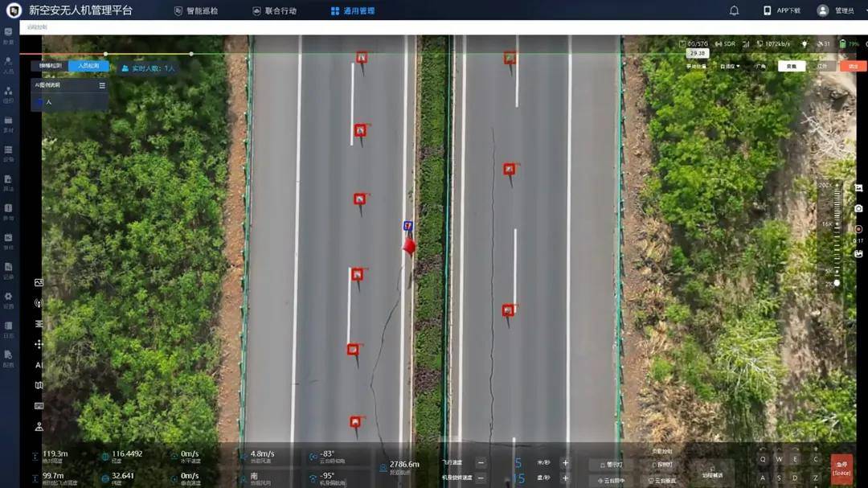Open the 智能巡检 top menu

click(x=196, y=11)
